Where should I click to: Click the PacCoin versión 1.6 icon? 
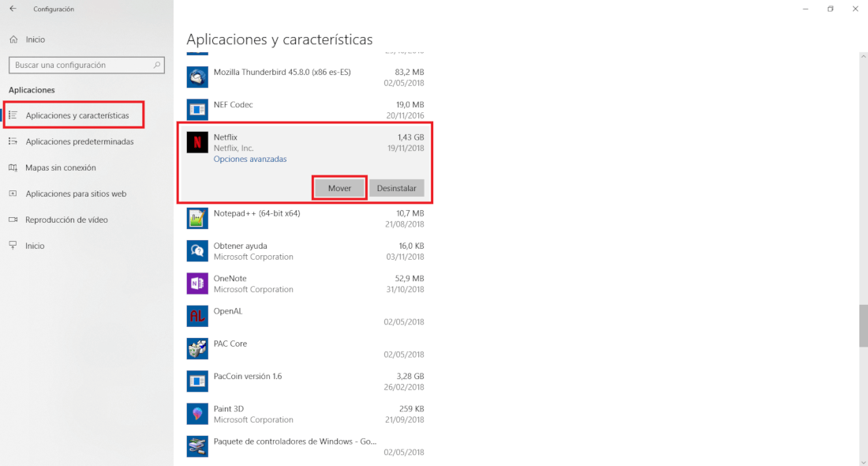[x=197, y=381]
